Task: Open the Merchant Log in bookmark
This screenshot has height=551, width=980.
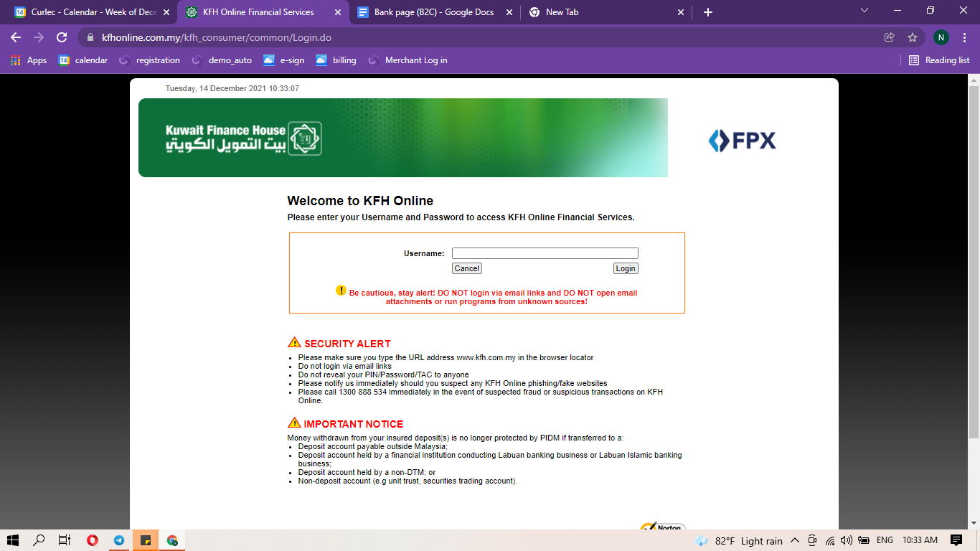Action: (407, 60)
